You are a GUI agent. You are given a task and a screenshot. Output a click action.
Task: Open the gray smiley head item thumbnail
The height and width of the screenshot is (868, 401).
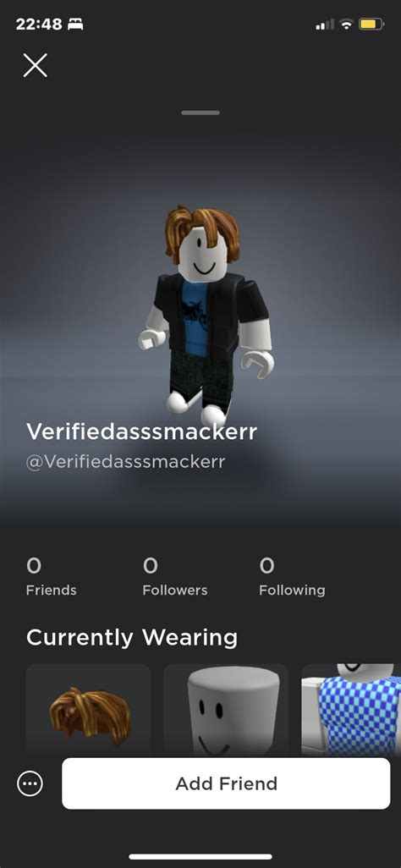click(x=226, y=711)
